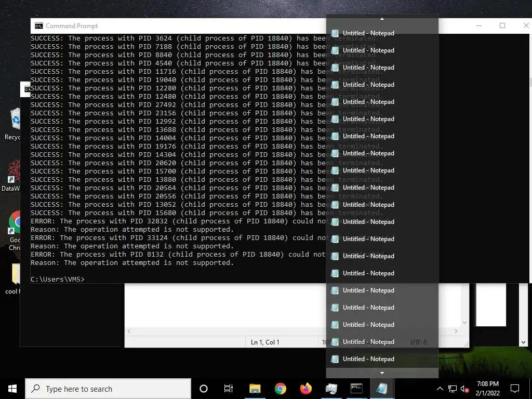Image resolution: width=532 pixels, height=399 pixels.
Task: Click Command Prompt scrollbar down arrow
Action: tap(523, 342)
